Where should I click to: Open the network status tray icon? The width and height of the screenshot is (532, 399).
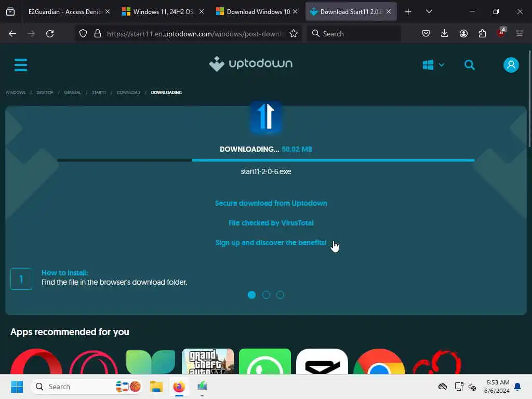[x=459, y=387]
